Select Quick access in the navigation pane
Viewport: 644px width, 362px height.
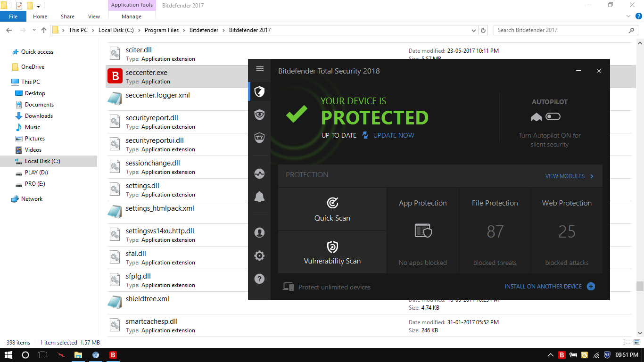[37, 52]
